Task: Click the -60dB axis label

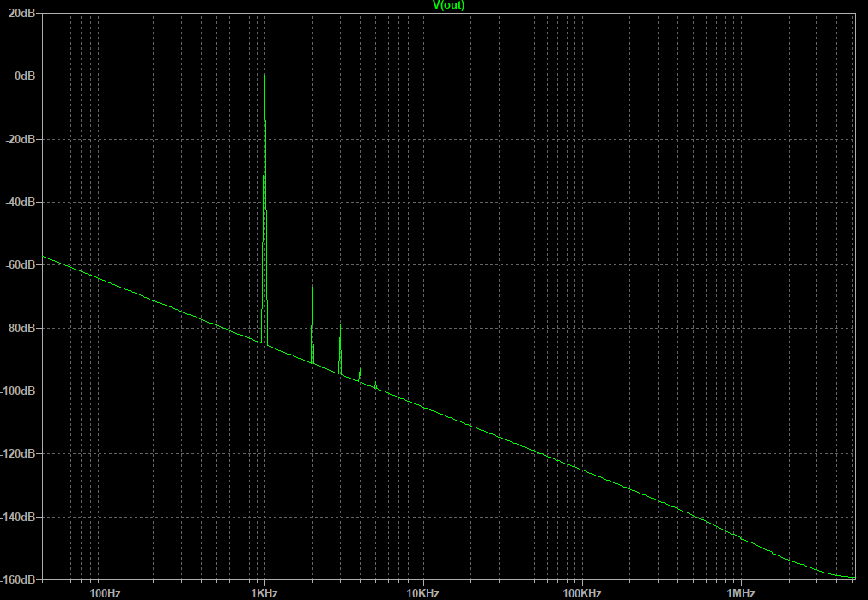Action: (x=21, y=264)
